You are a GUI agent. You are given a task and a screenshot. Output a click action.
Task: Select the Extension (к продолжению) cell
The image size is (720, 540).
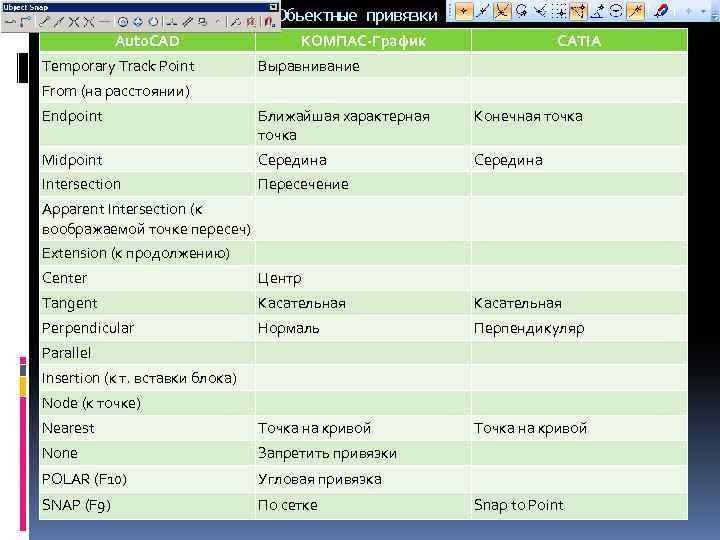point(147,253)
